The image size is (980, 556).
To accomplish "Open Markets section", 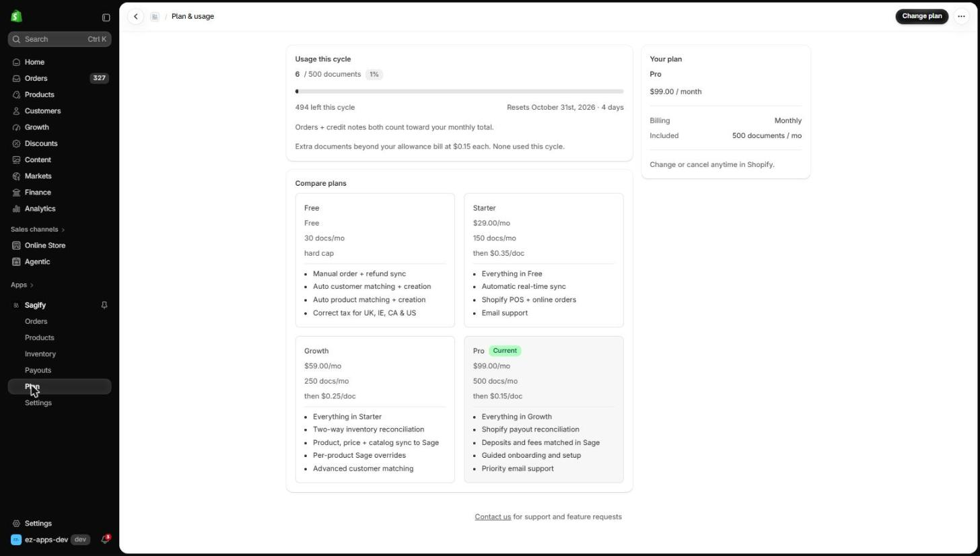I will pos(59,176).
